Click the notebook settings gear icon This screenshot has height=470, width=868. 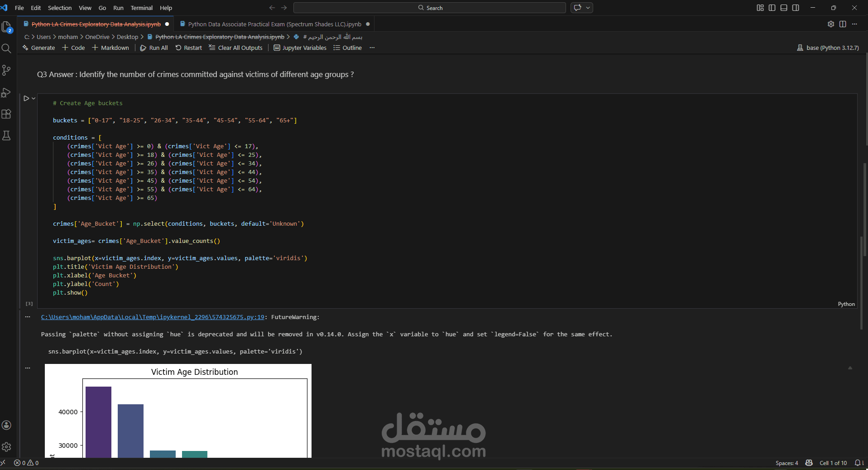coord(831,24)
